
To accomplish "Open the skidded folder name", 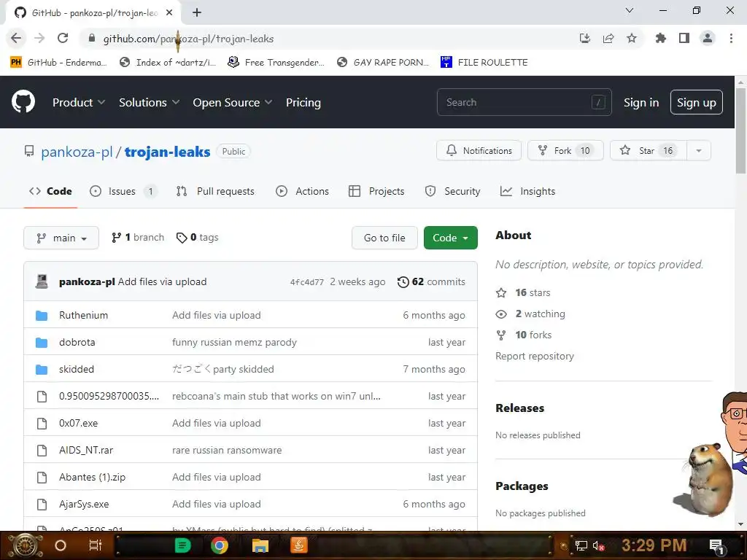I will (x=76, y=370).
